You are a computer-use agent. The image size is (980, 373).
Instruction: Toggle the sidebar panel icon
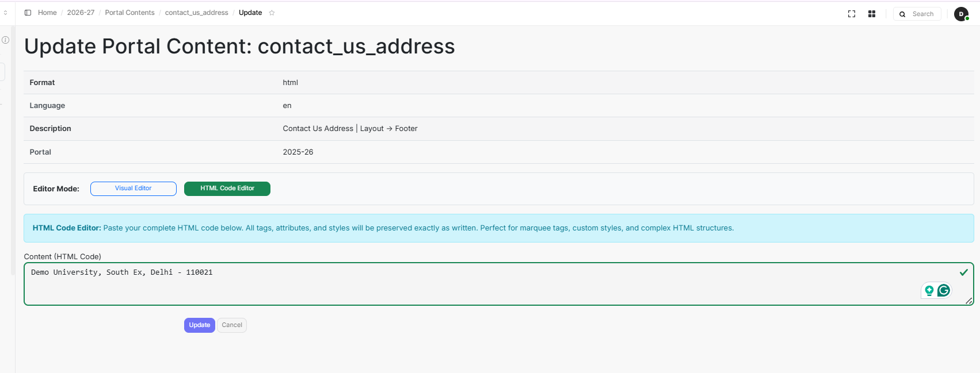coord(28,13)
